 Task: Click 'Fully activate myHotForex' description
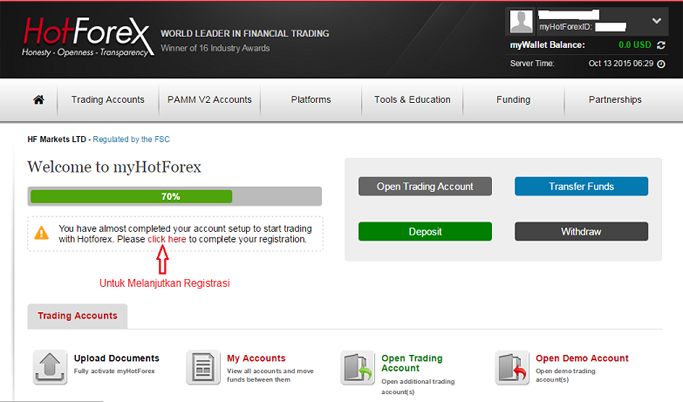[x=114, y=371]
